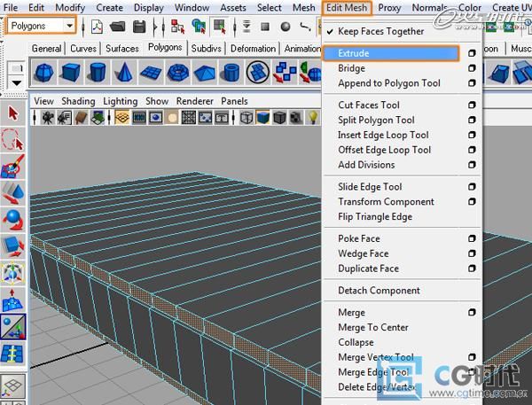Create a polygon cylinder from the shelf
This screenshot has height=405, width=532.
pos(98,73)
